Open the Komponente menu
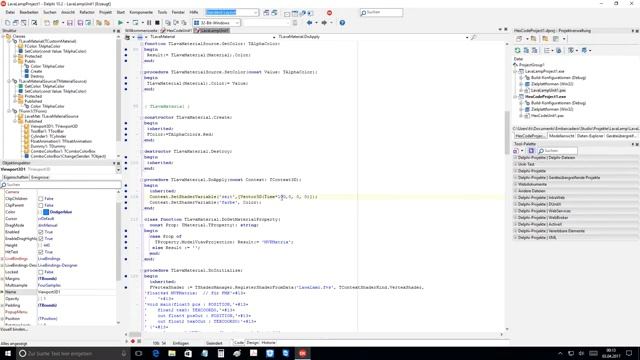Image resolution: width=640 pixels, height=360 pixels. 141,13
